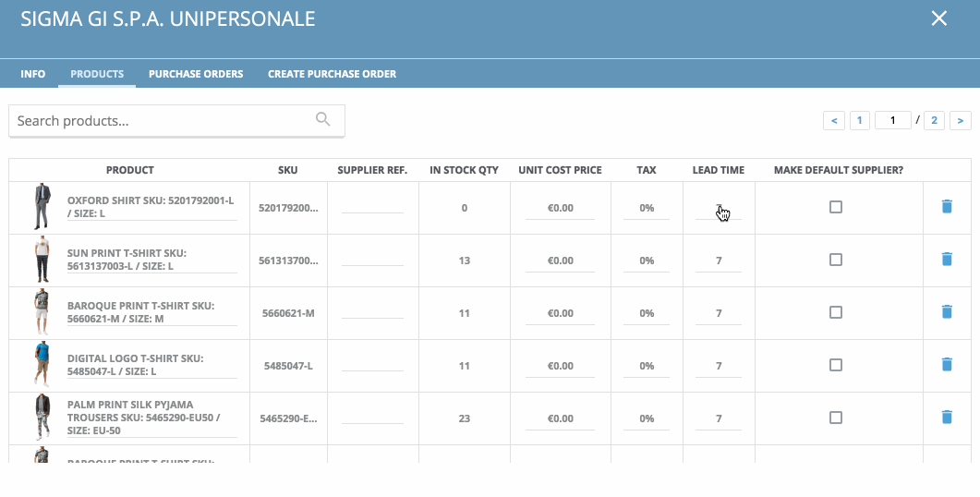Check default supplier for Sun Print T-Shirt

tap(836, 260)
